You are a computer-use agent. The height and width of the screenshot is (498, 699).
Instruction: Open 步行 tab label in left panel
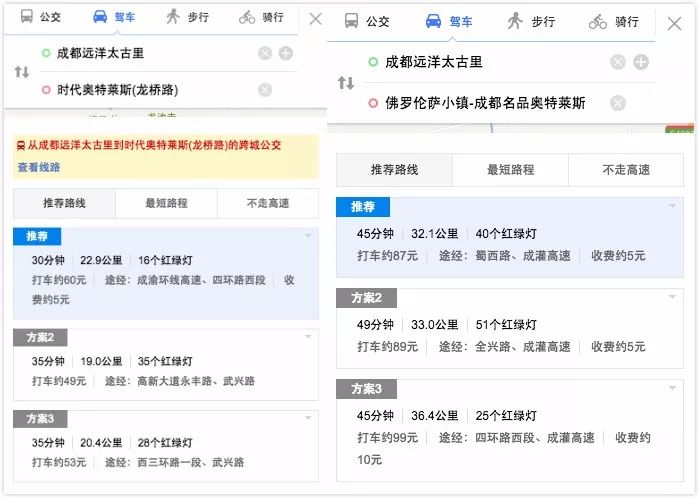point(198,17)
